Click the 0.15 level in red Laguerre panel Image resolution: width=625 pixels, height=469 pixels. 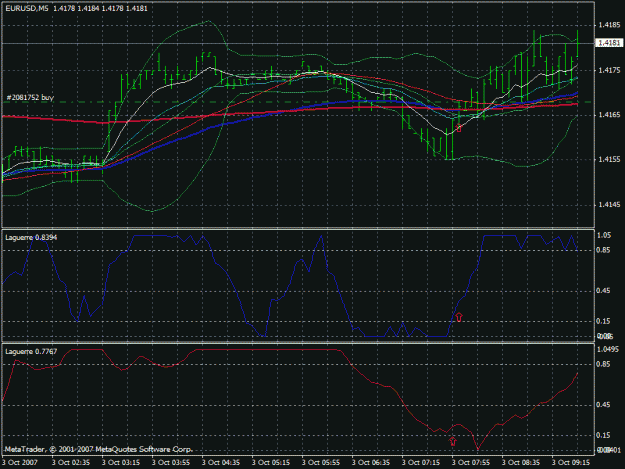pyautogui.click(x=603, y=435)
